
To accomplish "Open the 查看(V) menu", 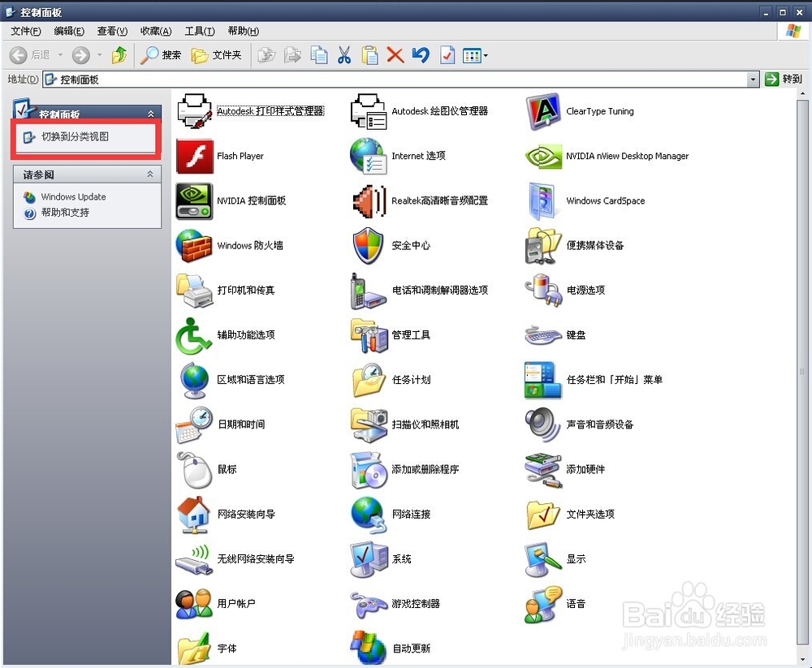I will click(x=112, y=31).
